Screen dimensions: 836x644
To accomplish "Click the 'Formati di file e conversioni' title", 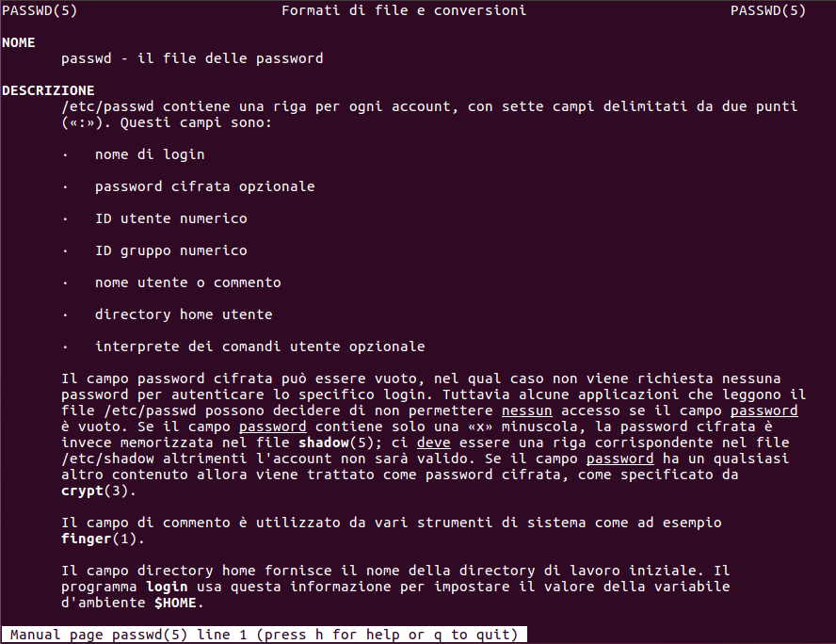I will (404, 10).
